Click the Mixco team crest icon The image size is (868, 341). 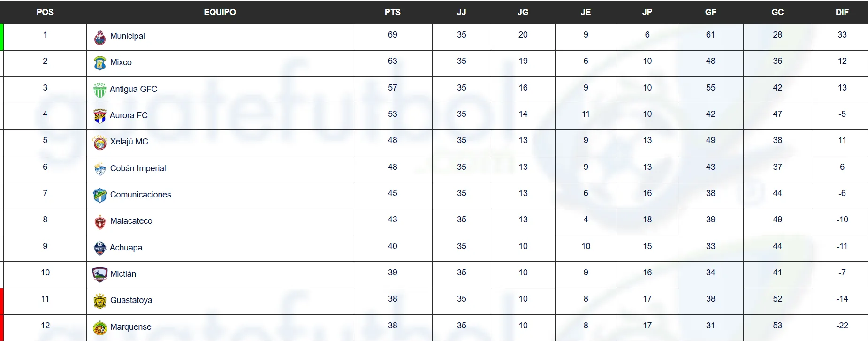coord(99,63)
